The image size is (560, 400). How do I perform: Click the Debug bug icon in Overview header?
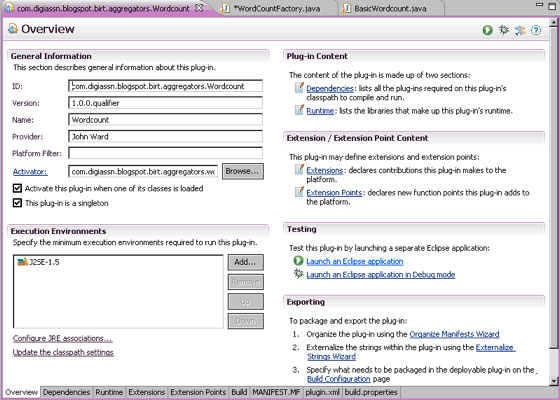504,30
